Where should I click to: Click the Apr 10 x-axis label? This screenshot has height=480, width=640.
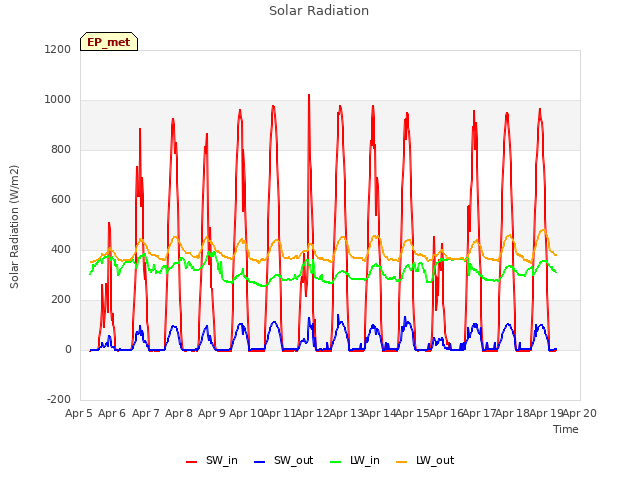click(245, 413)
